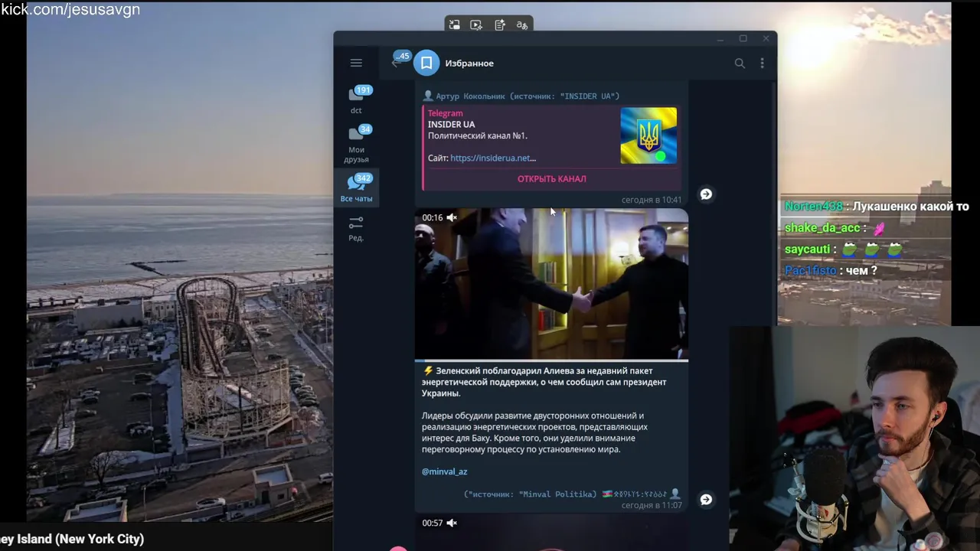Image resolution: width=980 pixels, height=551 pixels.
Task: Open the insiderua.net site link
Action: [x=493, y=158]
